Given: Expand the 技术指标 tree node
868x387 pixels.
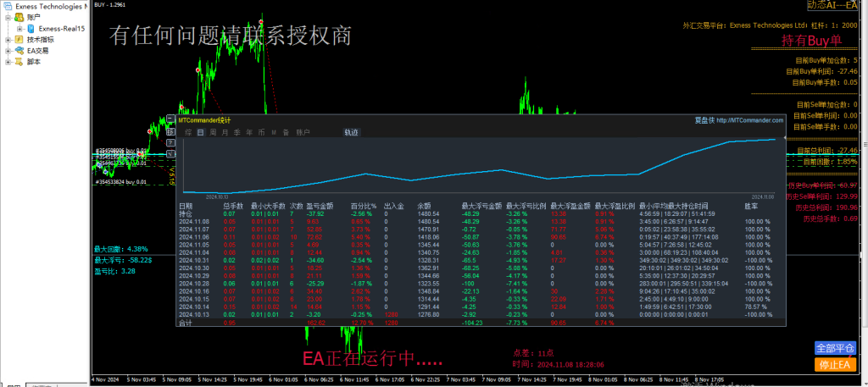Looking at the screenshot, I should (x=8, y=40).
